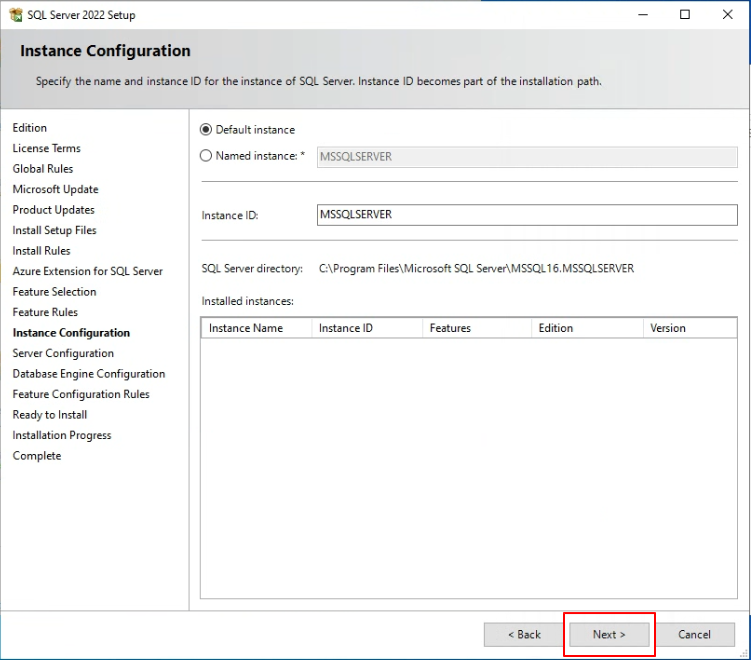Click the Named instance text field
The image size is (751, 660).
point(527,157)
